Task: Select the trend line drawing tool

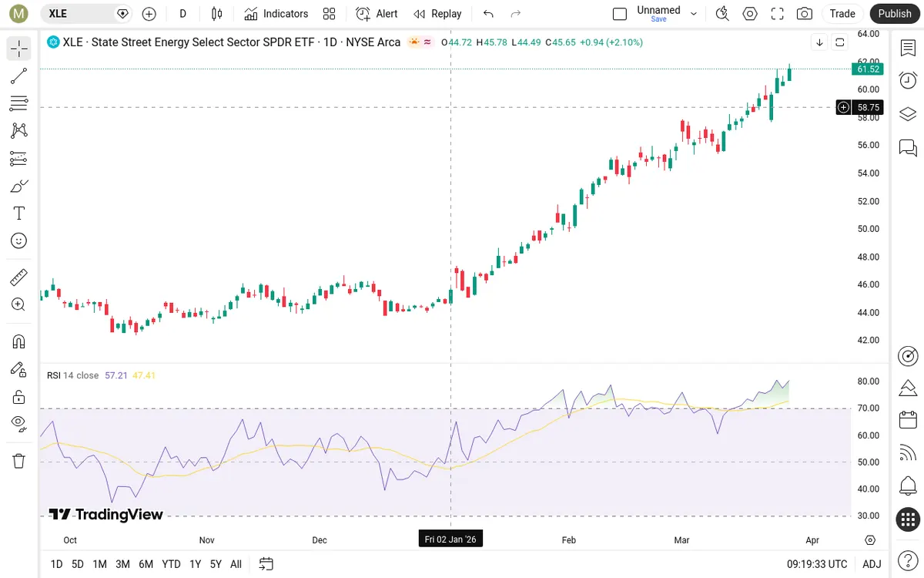Action: pyautogui.click(x=19, y=76)
